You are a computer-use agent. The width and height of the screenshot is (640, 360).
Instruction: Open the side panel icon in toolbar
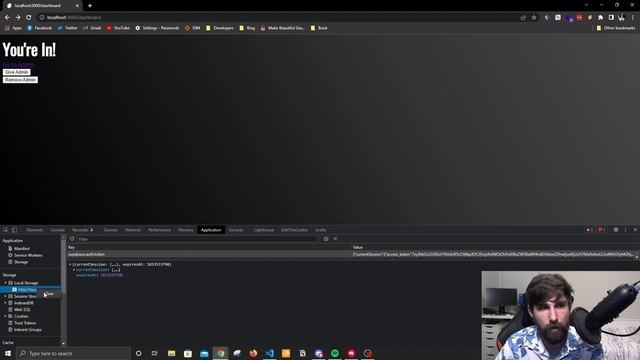[611, 18]
